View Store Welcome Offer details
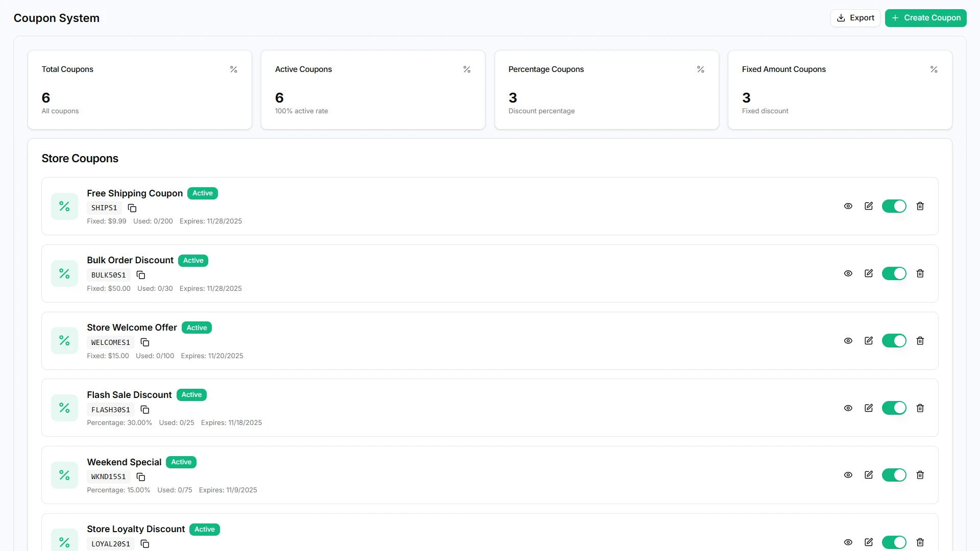The width and height of the screenshot is (980, 551). click(848, 341)
